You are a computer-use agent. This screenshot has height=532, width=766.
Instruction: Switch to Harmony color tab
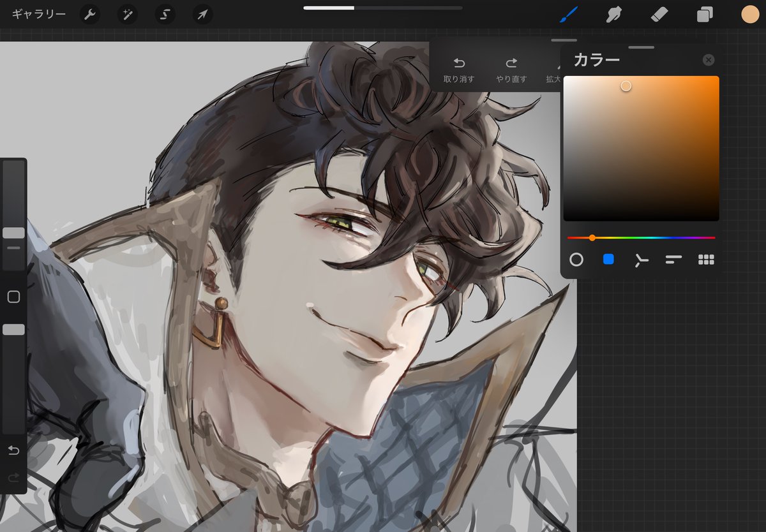coord(641,260)
